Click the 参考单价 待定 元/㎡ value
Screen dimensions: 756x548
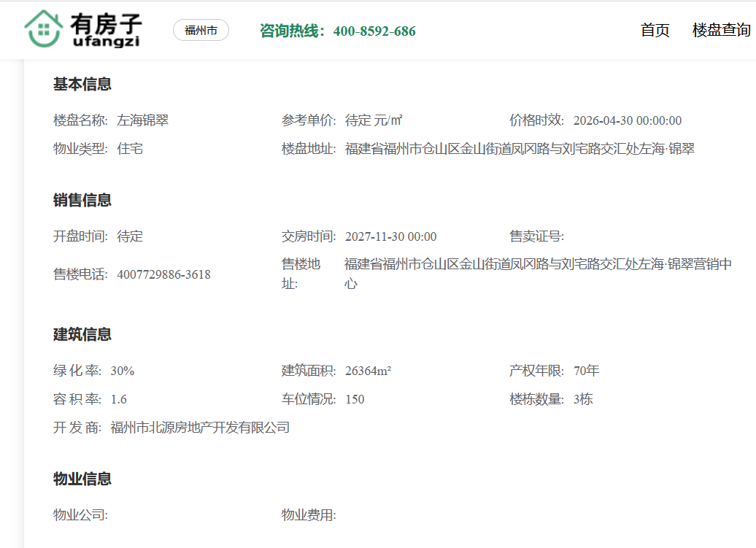point(374,120)
